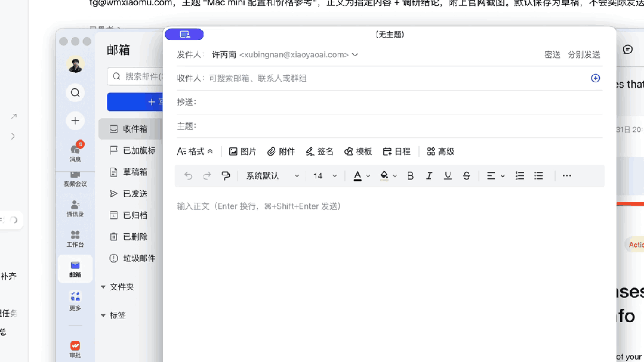644x362 pixels.
Task: Open more formatting options ellipsis
Action: [x=567, y=176]
